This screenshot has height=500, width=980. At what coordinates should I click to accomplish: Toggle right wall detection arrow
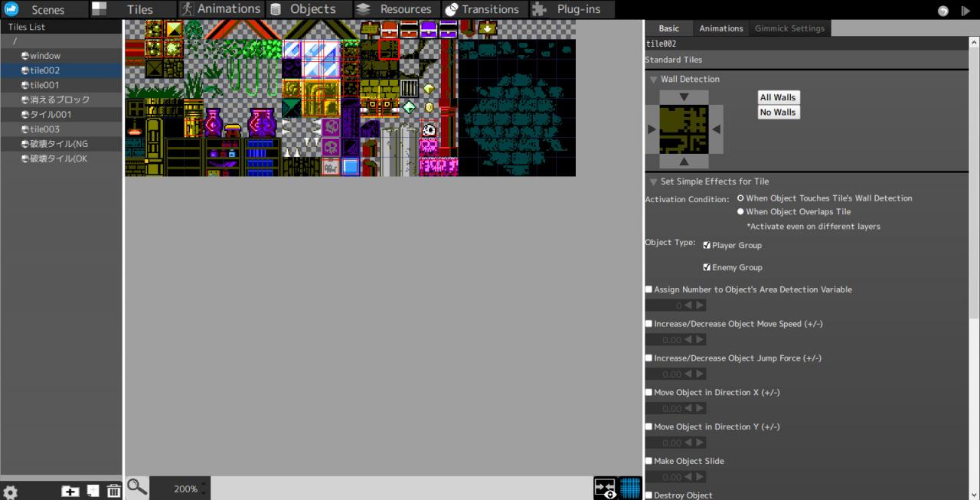coord(716,129)
